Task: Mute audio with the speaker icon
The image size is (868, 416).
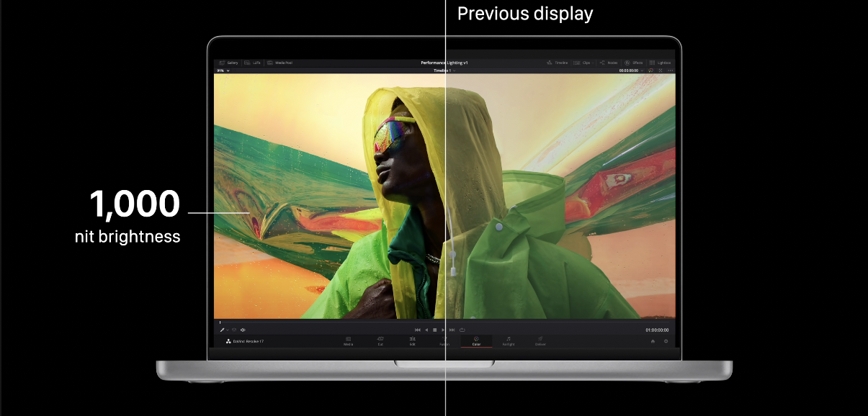Action: (243, 330)
